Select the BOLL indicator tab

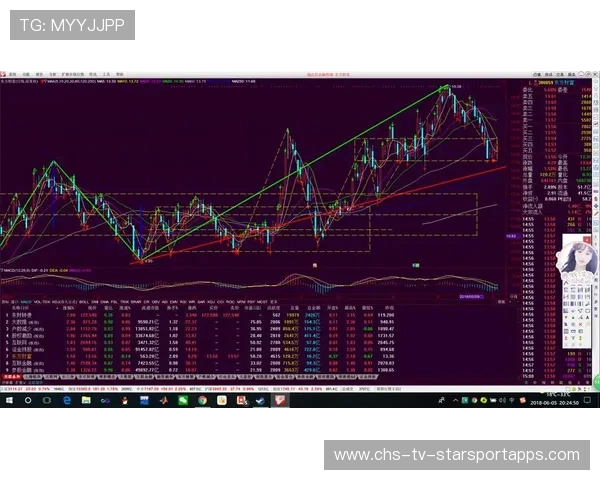[x=85, y=300]
